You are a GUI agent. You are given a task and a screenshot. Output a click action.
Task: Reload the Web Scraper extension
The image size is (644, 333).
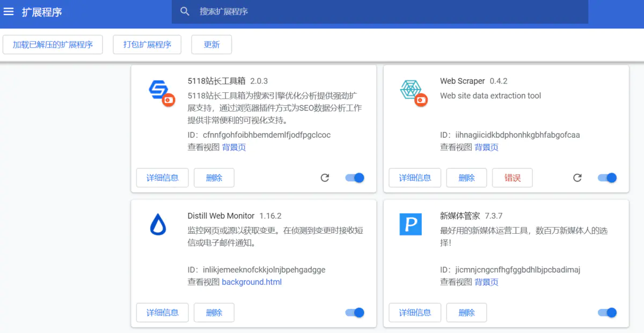pyautogui.click(x=577, y=177)
